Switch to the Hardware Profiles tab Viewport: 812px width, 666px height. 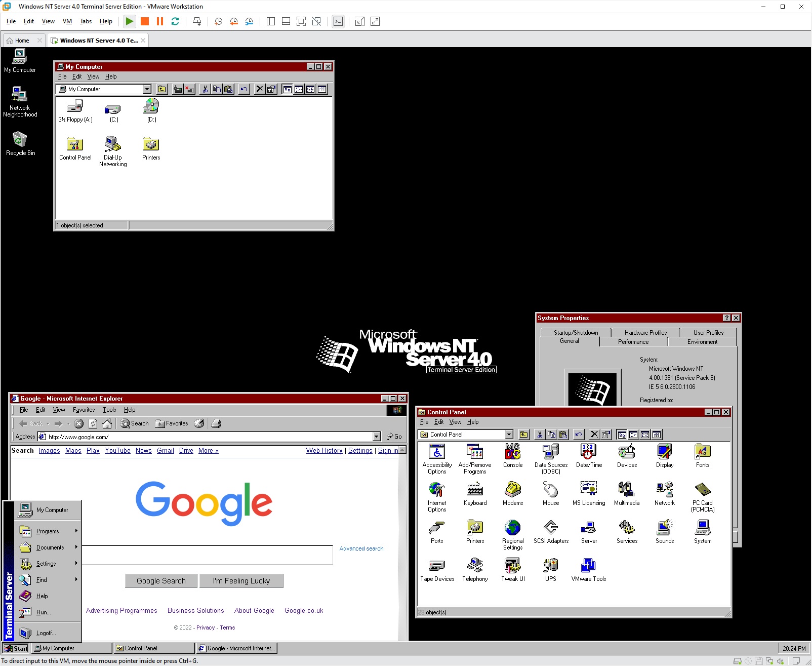(x=645, y=332)
